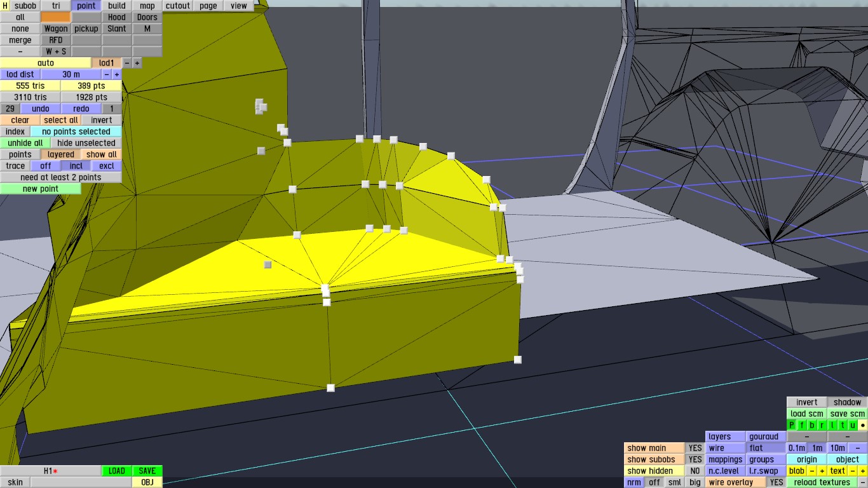Decrease the lod1 level with minus
Screen dimensions: 868x488
pos(127,63)
